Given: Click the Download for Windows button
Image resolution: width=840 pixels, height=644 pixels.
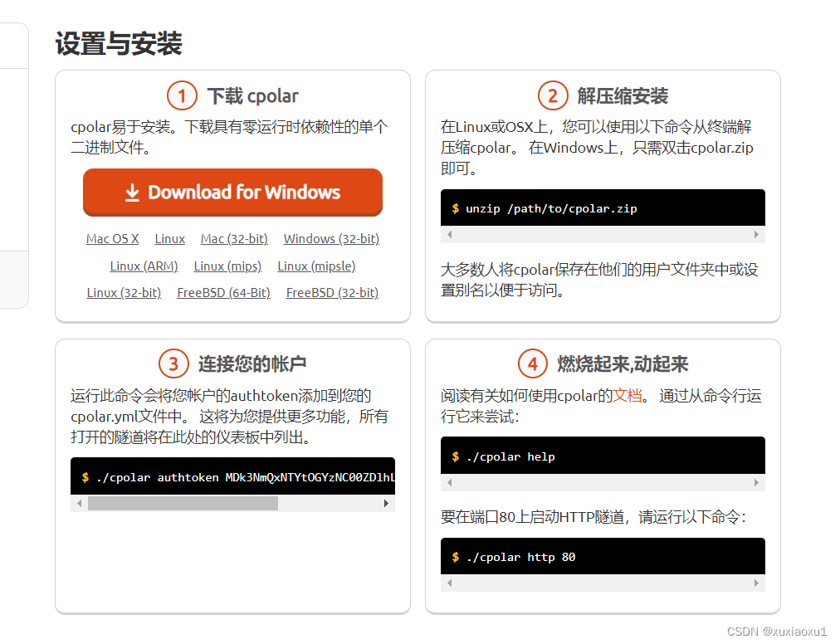Looking at the screenshot, I should click(232, 193).
